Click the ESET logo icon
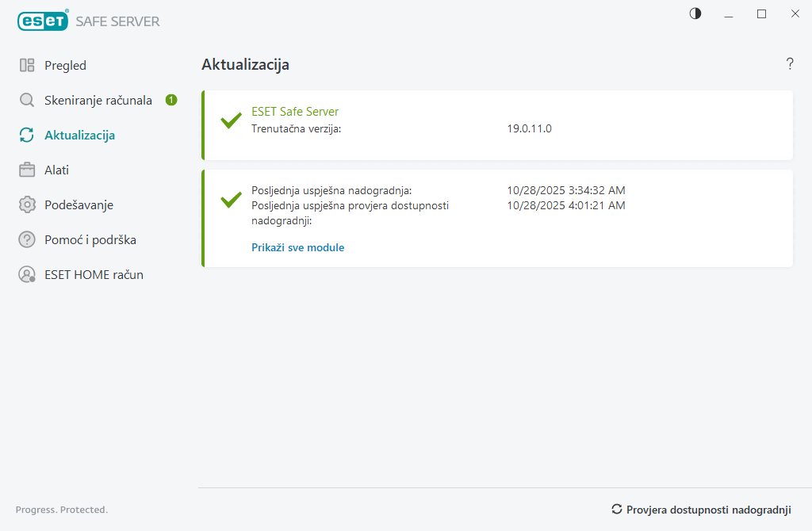 click(41, 21)
